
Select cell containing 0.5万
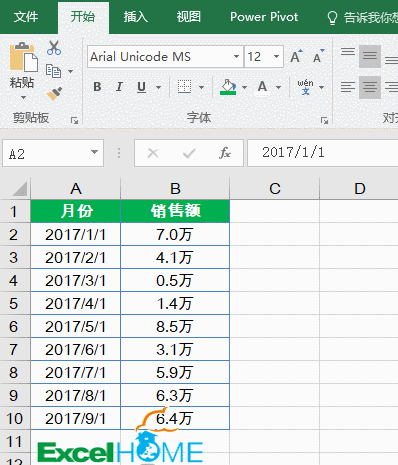[175, 280]
